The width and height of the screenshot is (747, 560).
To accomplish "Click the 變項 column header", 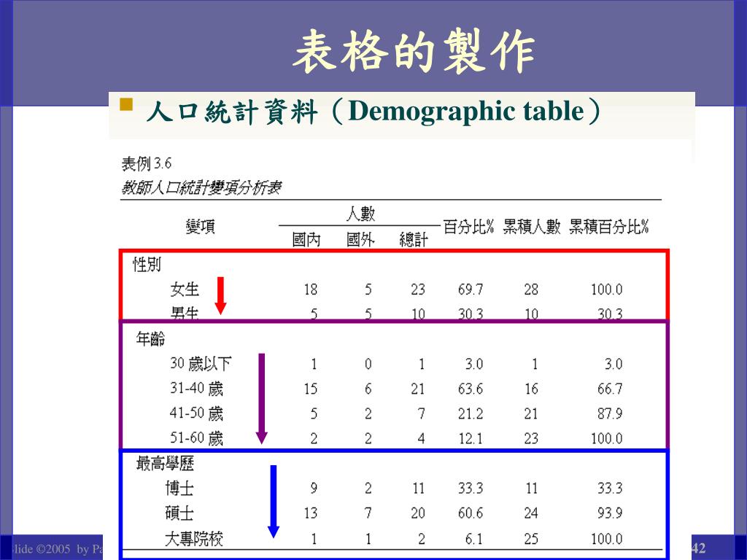I will coord(201,226).
